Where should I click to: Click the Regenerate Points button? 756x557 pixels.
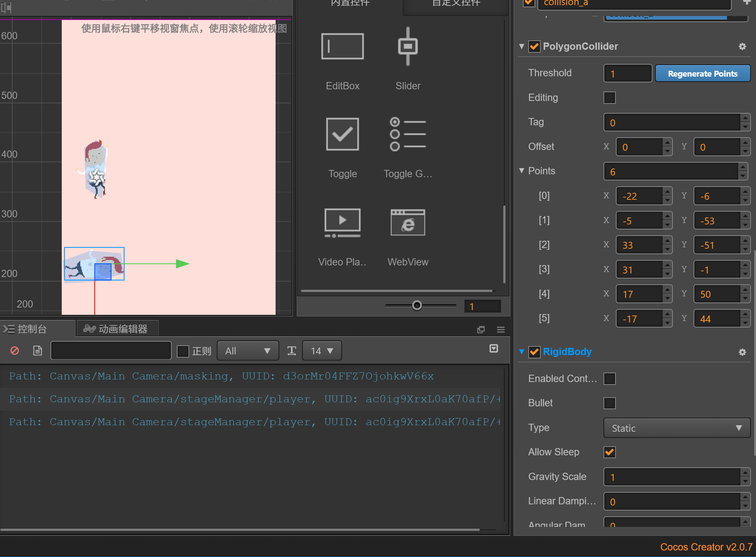coord(702,74)
